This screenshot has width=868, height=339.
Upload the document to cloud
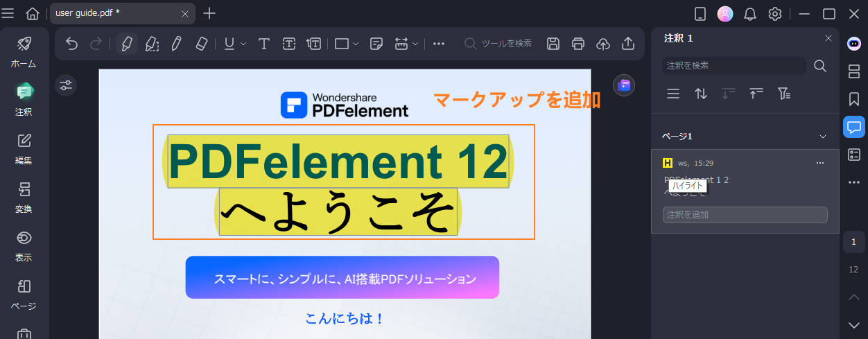pos(603,44)
